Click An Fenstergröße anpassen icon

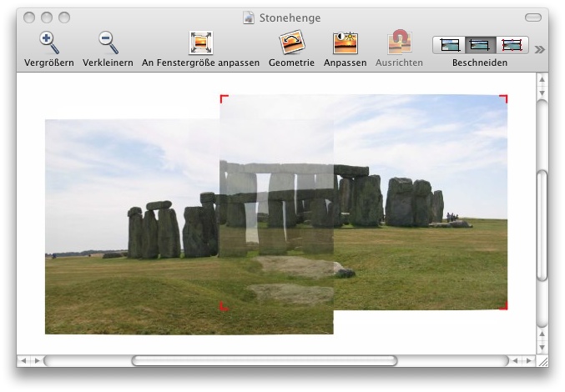click(x=200, y=43)
